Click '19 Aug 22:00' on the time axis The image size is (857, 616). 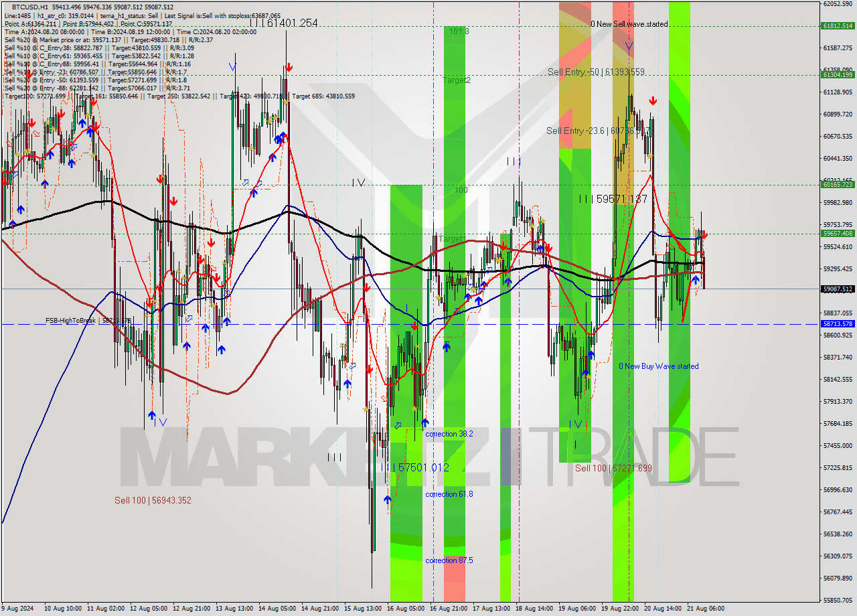(620, 609)
